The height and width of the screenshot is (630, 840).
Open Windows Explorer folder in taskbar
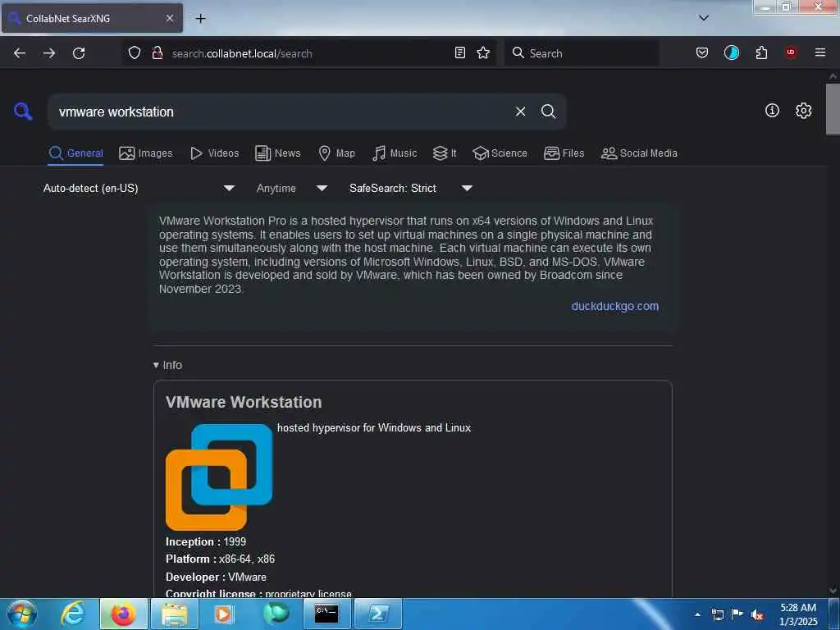pos(175,614)
